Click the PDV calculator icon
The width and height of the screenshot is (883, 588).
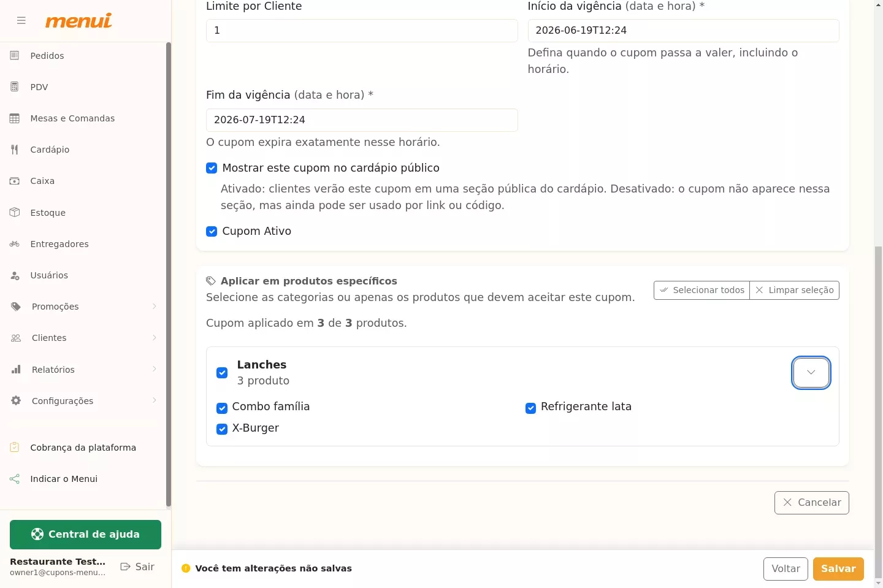pyautogui.click(x=15, y=87)
